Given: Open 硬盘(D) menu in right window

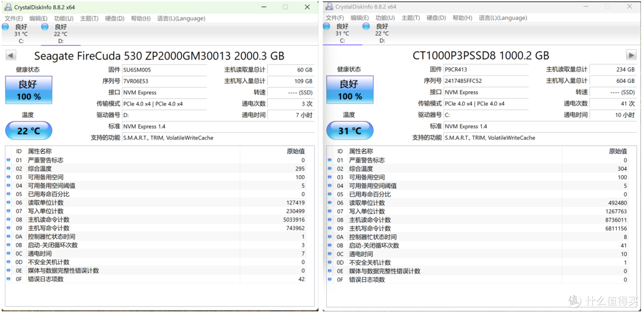Looking at the screenshot, I should pos(436,18).
